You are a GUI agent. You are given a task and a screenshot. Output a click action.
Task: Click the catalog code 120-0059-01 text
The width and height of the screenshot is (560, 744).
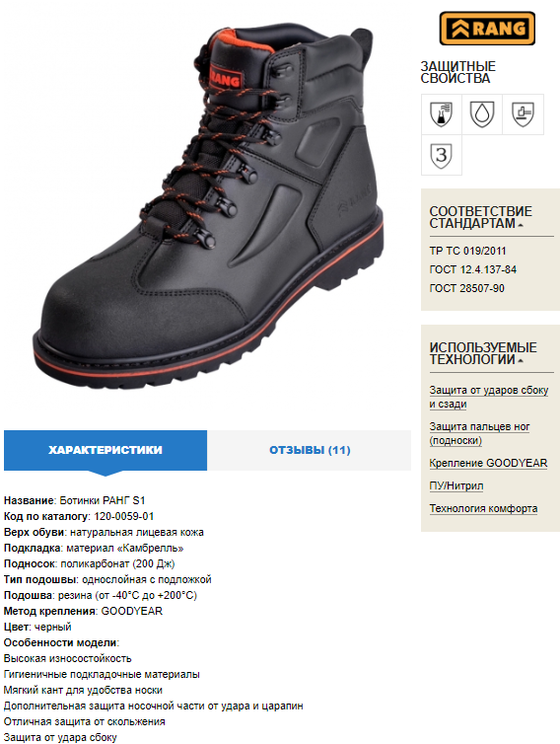(x=124, y=516)
